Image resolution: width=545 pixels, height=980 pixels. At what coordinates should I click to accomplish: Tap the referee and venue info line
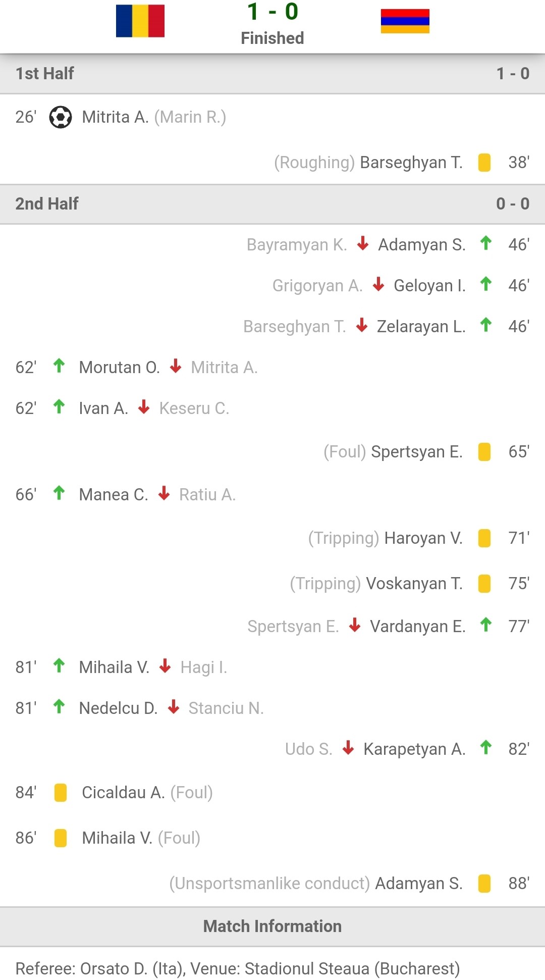(x=238, y=968)
